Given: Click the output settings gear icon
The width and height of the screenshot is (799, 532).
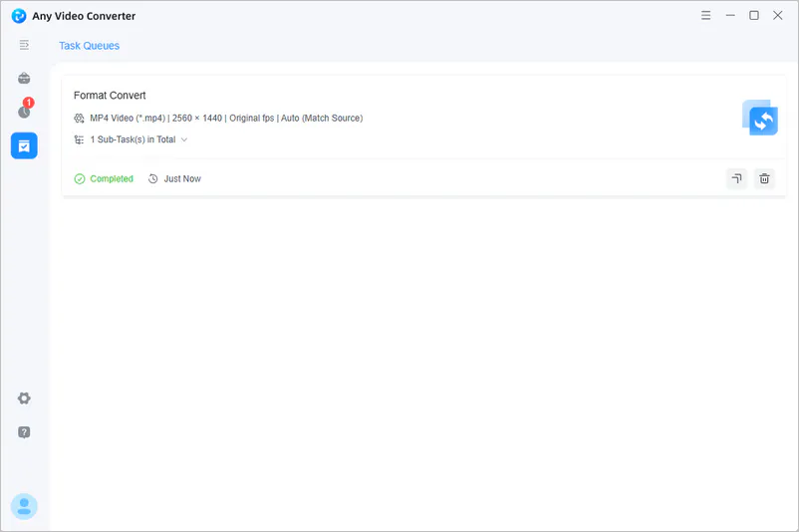Looking at the screenshot, I should (79, 119).
